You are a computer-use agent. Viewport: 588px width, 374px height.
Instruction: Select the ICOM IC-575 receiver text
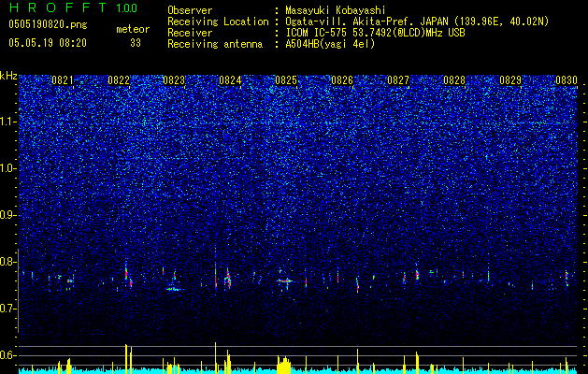(375, 33)
